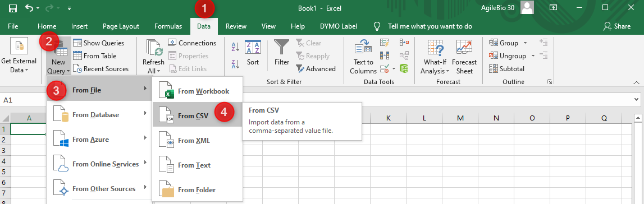This screenshot has width=644, height=204.
Task: Click the Remove Duplicates icon
Action: pyautogui.click(x=385, y=55)
